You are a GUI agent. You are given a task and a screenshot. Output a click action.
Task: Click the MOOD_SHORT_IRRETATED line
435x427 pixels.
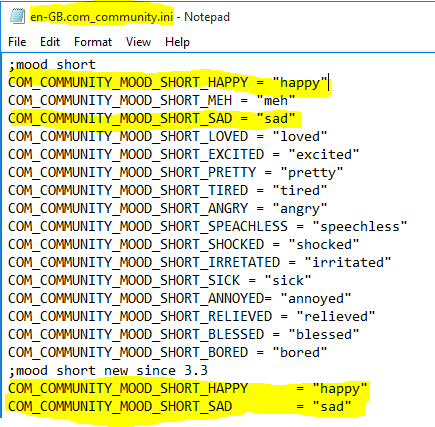200,262
